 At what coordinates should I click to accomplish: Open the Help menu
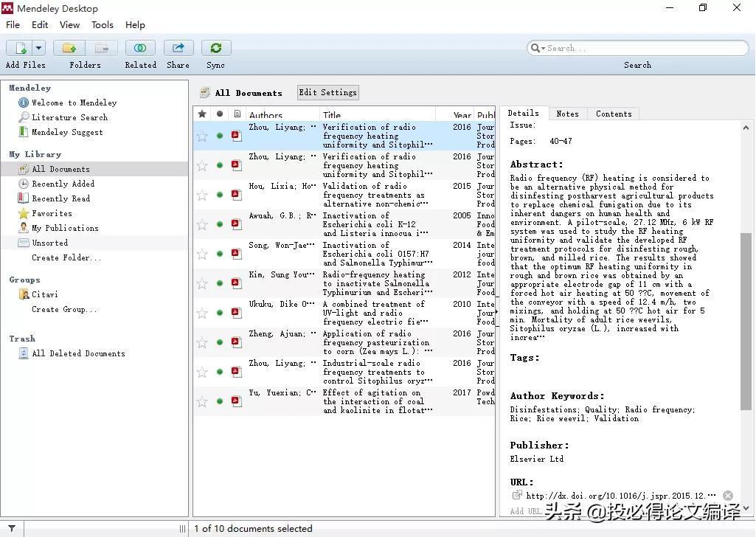[x=135, y=24]
